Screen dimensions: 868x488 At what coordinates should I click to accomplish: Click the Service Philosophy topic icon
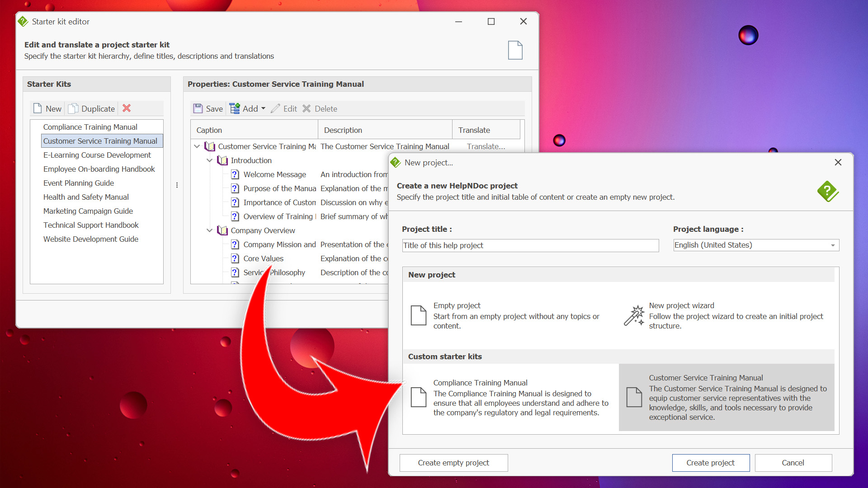pos(235,272)
